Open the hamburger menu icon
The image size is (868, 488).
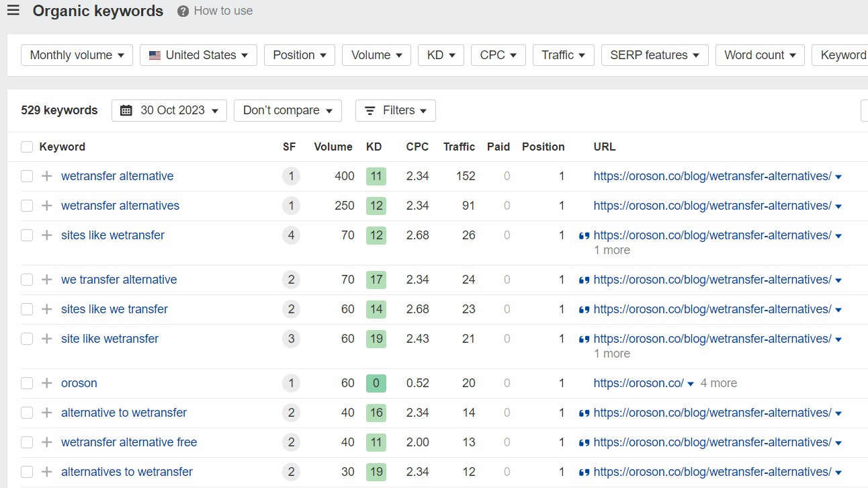tap(13, 10)
